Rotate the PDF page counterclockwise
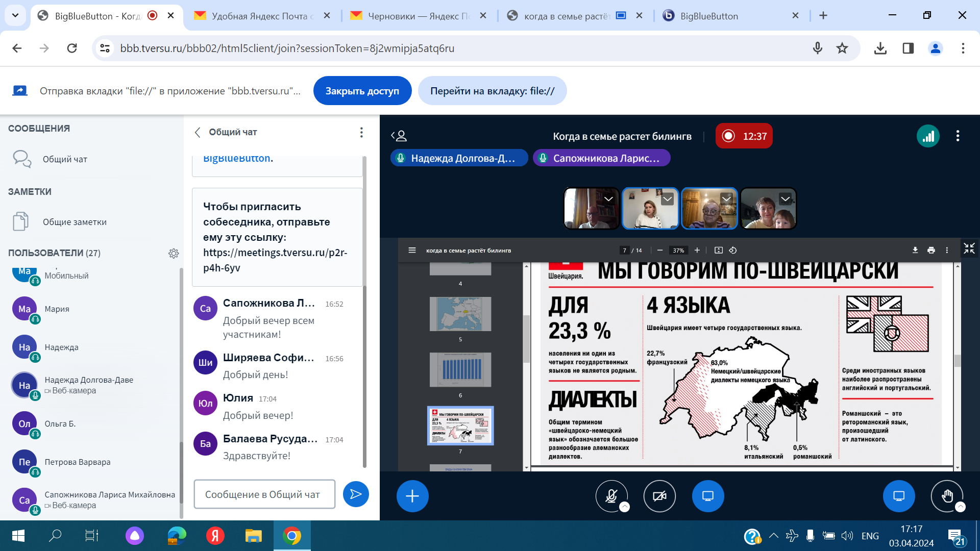Image resolution: width=980 pixels, height=551 pixels. point(732,250)
